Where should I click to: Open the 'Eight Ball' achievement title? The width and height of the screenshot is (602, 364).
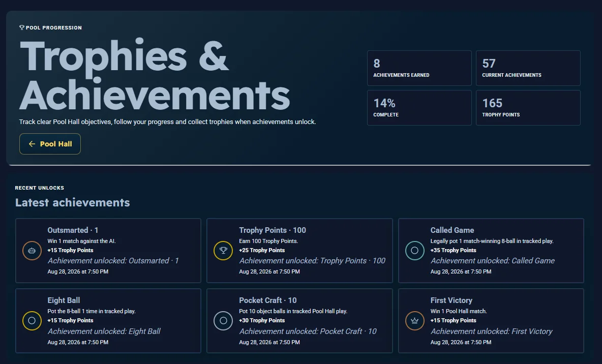coord(64,300)
